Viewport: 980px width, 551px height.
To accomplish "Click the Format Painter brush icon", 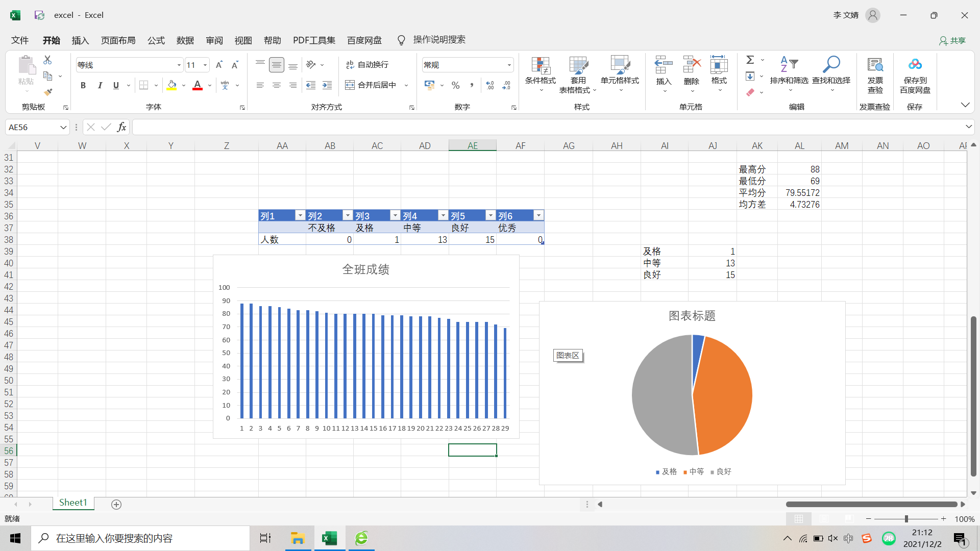I will [48, 92].
